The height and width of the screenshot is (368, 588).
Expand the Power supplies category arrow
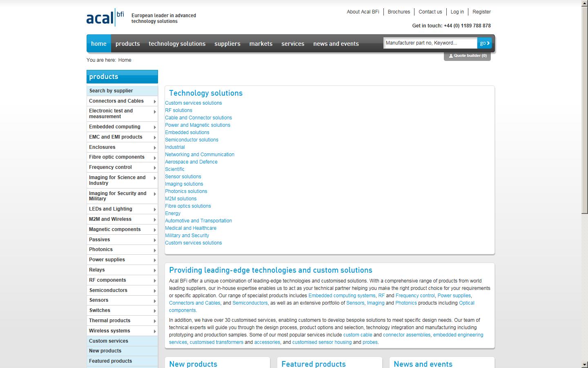155,260
